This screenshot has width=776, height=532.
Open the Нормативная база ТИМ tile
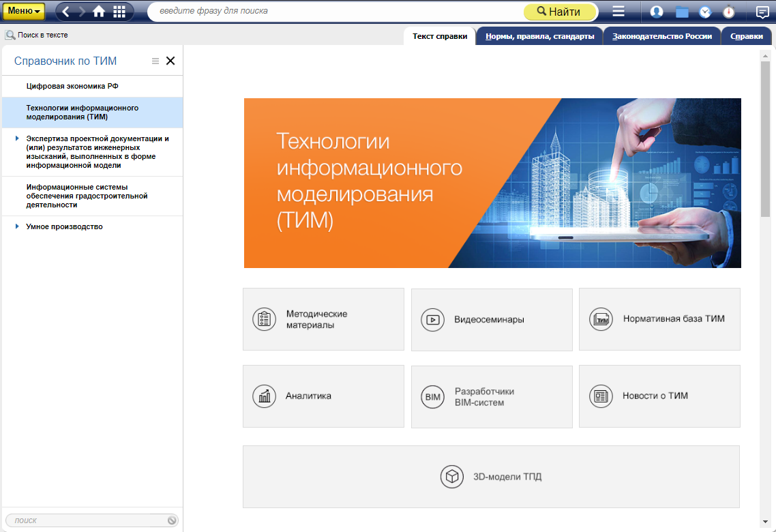coord(659,319)
